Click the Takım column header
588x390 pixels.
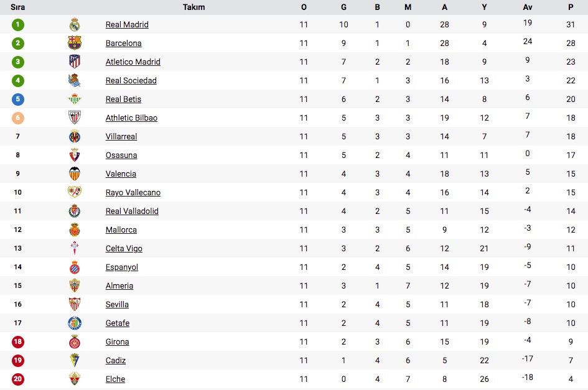coord(194,7)
